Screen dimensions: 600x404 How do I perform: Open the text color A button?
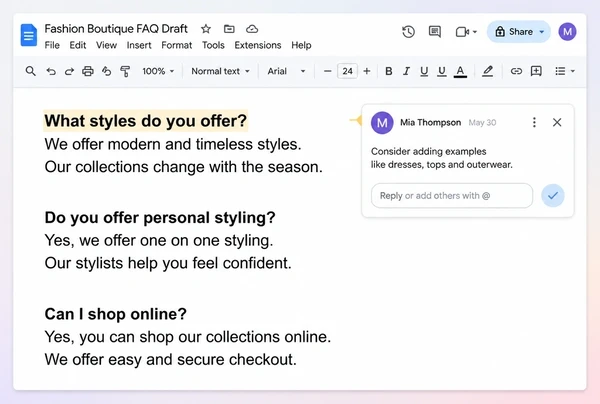click(460, 72)
